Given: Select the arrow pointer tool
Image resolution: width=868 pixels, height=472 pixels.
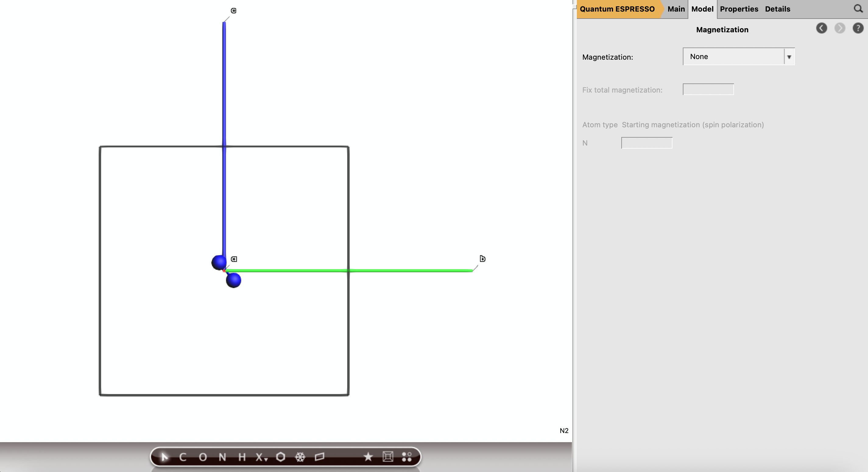Looking at the screenshot, I should coord(164,457).
